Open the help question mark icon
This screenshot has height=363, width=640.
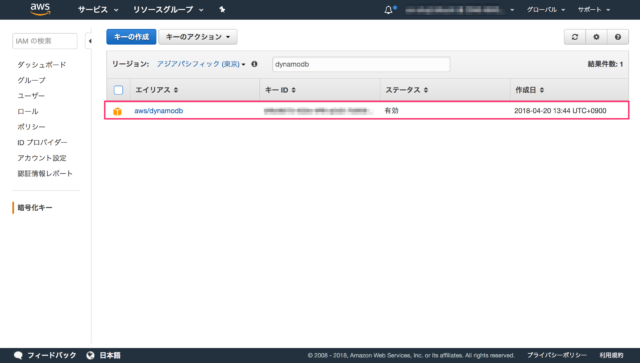point(618,37)
